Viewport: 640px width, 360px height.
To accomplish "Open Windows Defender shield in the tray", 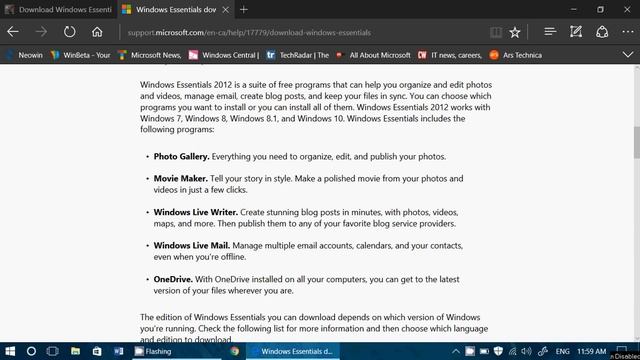I will tap(498, 351).
